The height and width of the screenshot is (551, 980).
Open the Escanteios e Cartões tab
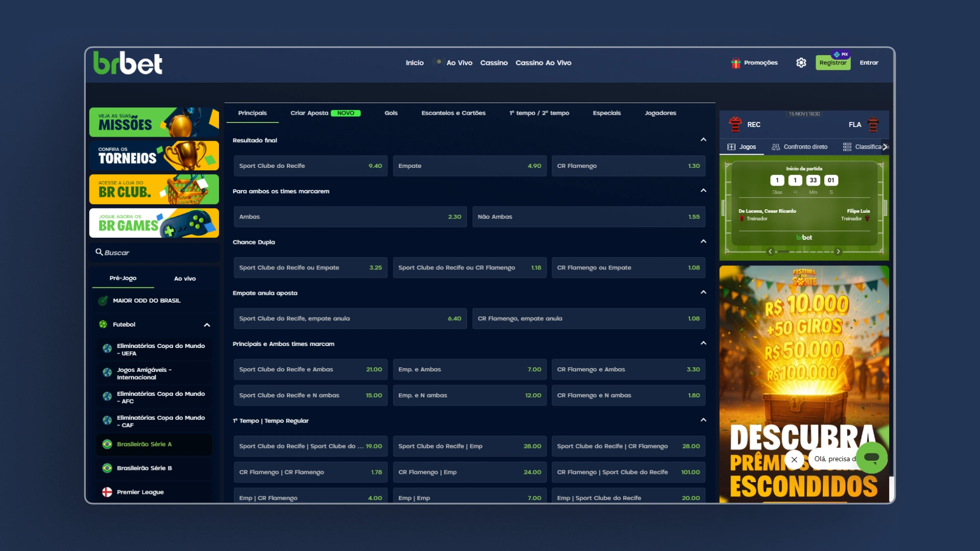(453, 113)
